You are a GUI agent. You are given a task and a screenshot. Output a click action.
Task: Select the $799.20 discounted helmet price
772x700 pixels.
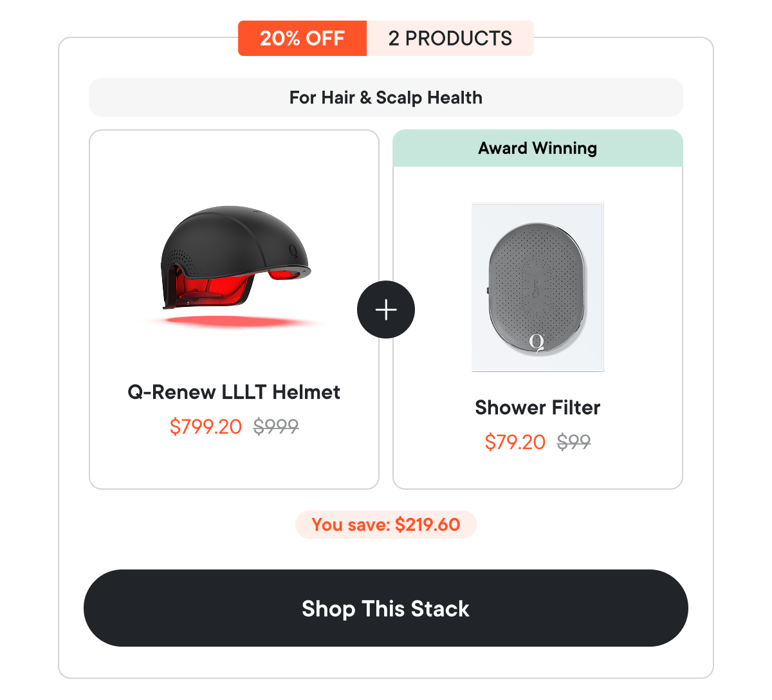click(x=206, y=427)
